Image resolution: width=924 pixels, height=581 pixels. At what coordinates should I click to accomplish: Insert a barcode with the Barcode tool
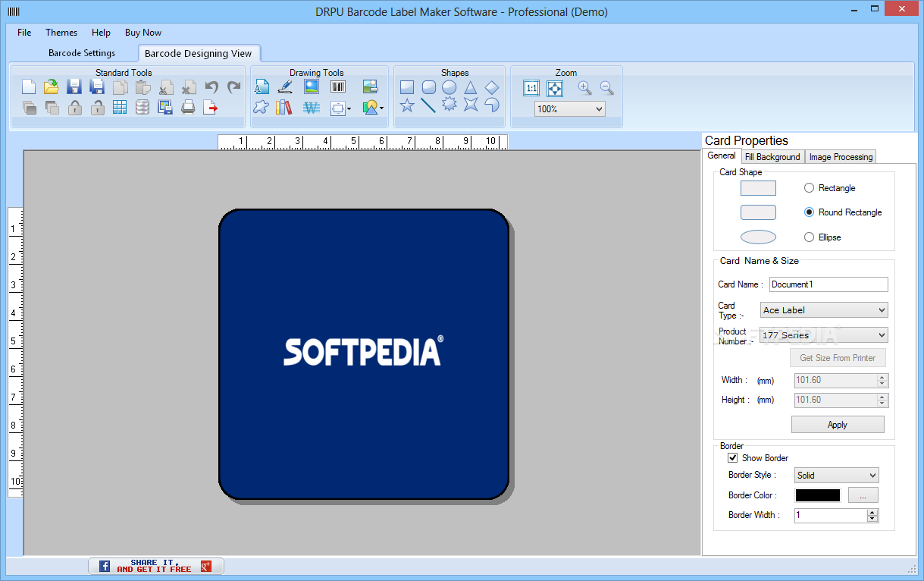338,86
